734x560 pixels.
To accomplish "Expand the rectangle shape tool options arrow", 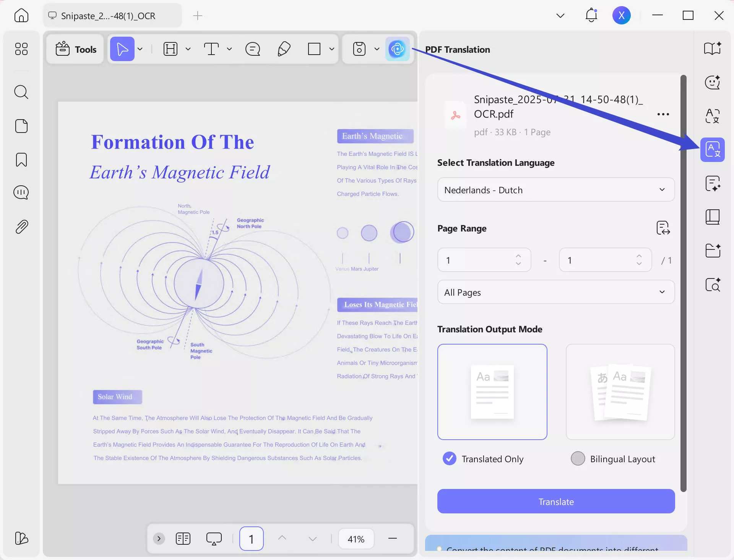I will coord(332,49).
